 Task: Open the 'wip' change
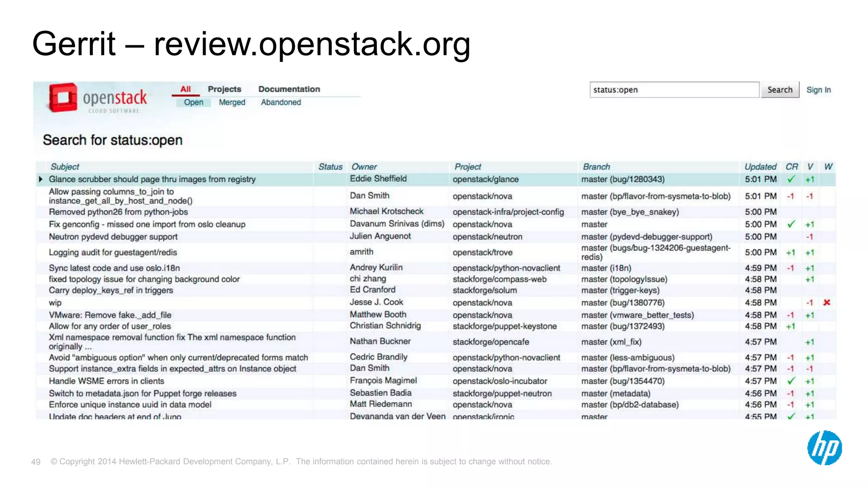(x=55, y=302)
